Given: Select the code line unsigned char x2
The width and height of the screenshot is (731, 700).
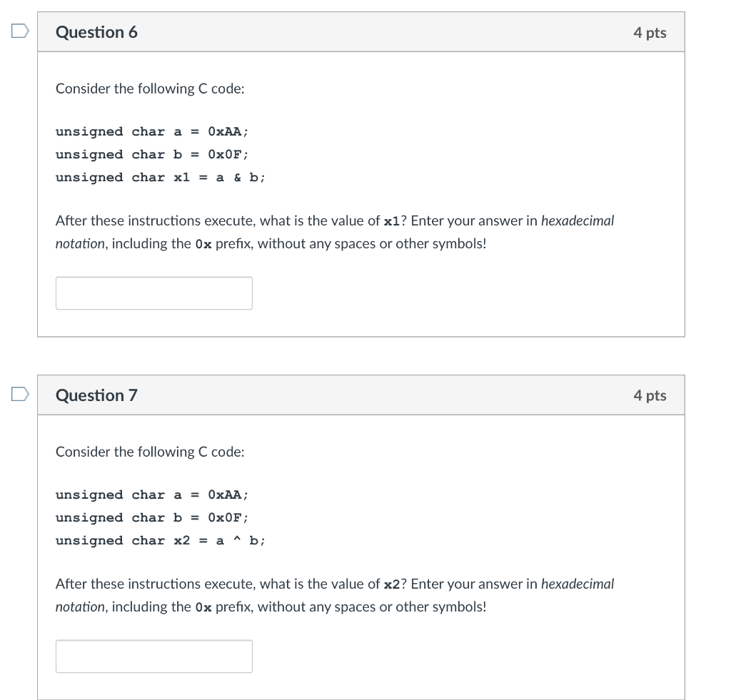Looking at the screenshot, I should tap(158, 540).
